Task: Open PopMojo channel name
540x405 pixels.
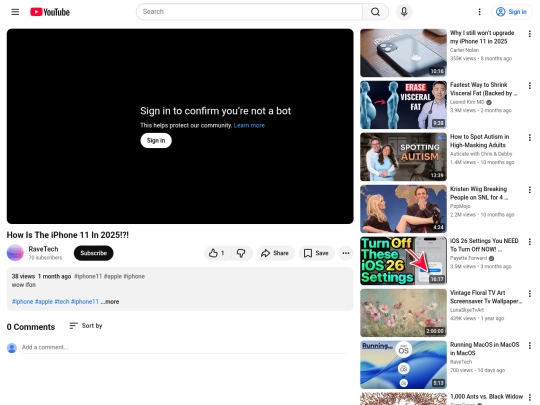Action: coord(460,206)
